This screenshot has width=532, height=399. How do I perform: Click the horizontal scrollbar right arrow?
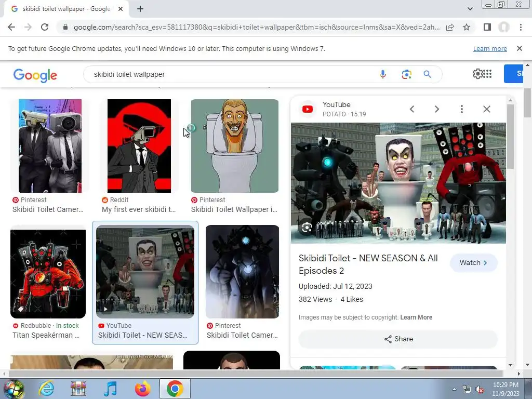pyautogui.click(x=518, y=374)
